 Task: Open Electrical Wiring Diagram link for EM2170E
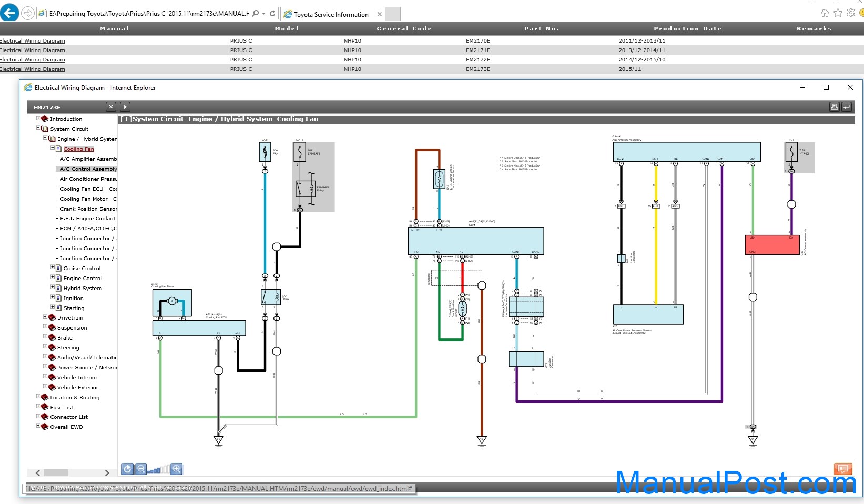(x=33, y=41)
